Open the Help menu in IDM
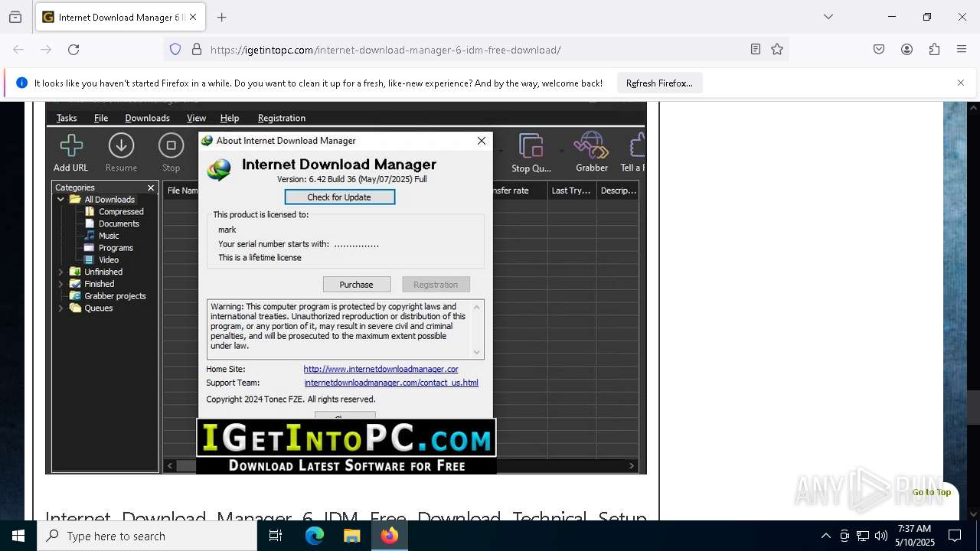 tap(230, 118)
